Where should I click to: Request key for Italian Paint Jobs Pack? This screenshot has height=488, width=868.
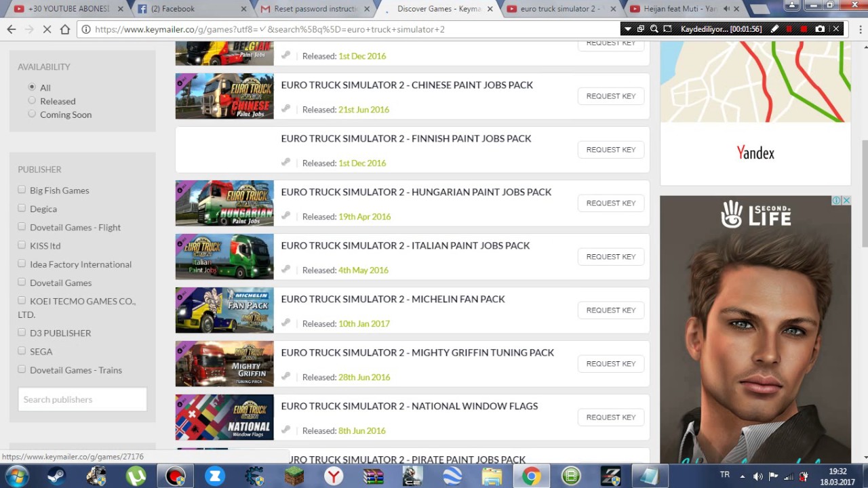[x=611, y=257]
